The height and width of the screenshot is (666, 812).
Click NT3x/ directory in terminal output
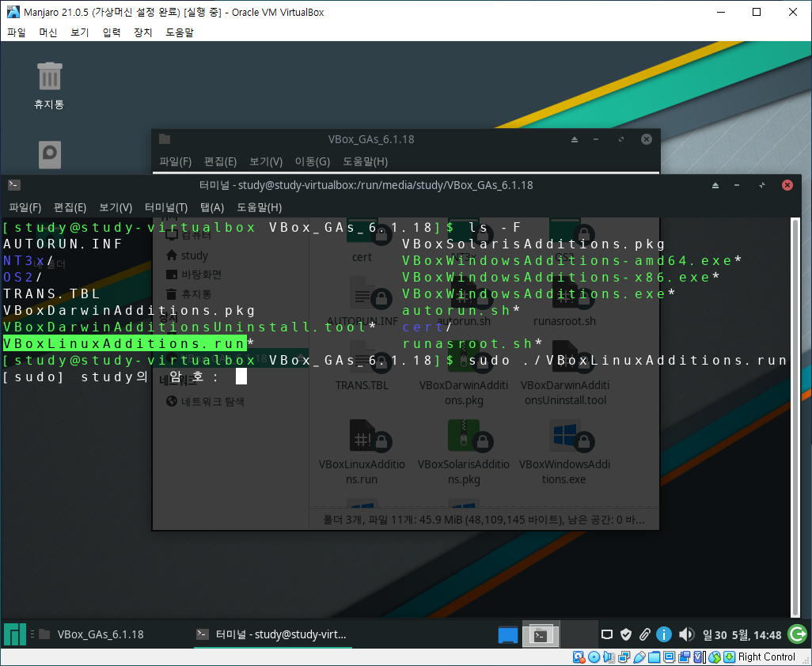point(28,260)
